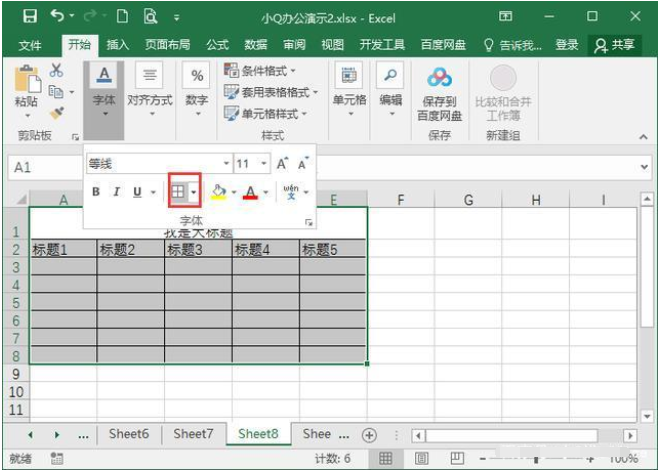Open the Insert ribbon tab

pos(118,45)
